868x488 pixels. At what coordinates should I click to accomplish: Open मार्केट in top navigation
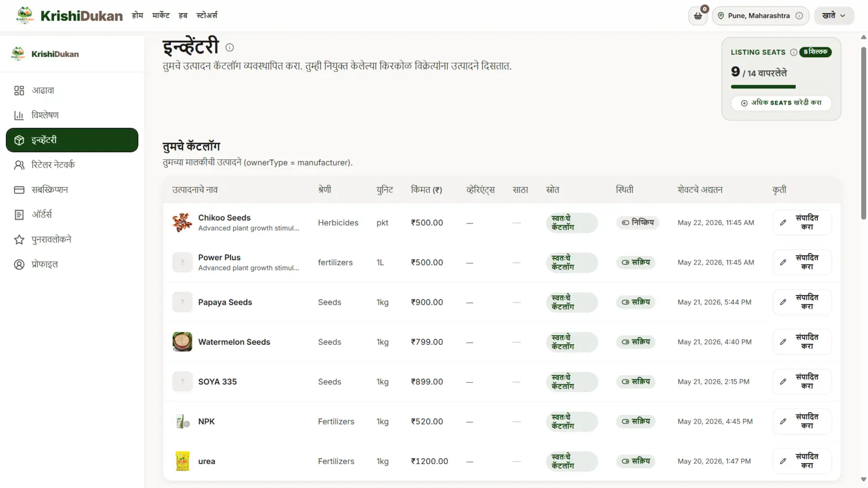[x=161, y=15]
